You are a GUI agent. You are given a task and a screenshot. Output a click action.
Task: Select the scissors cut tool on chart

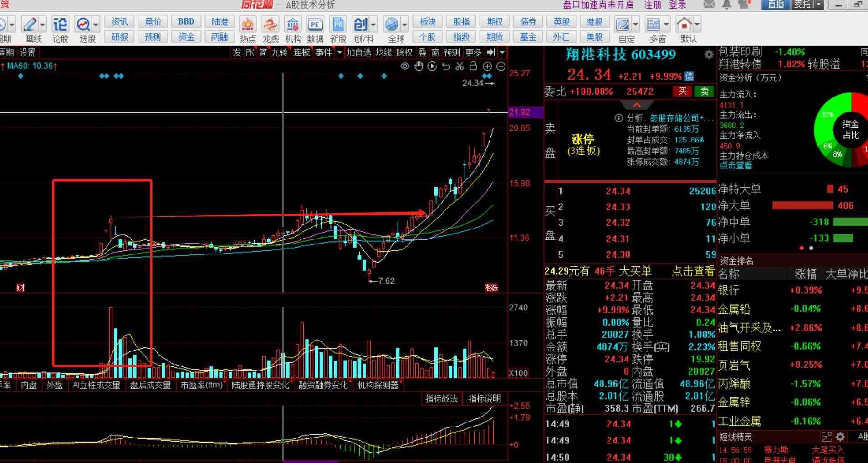(x=460, y=66)
